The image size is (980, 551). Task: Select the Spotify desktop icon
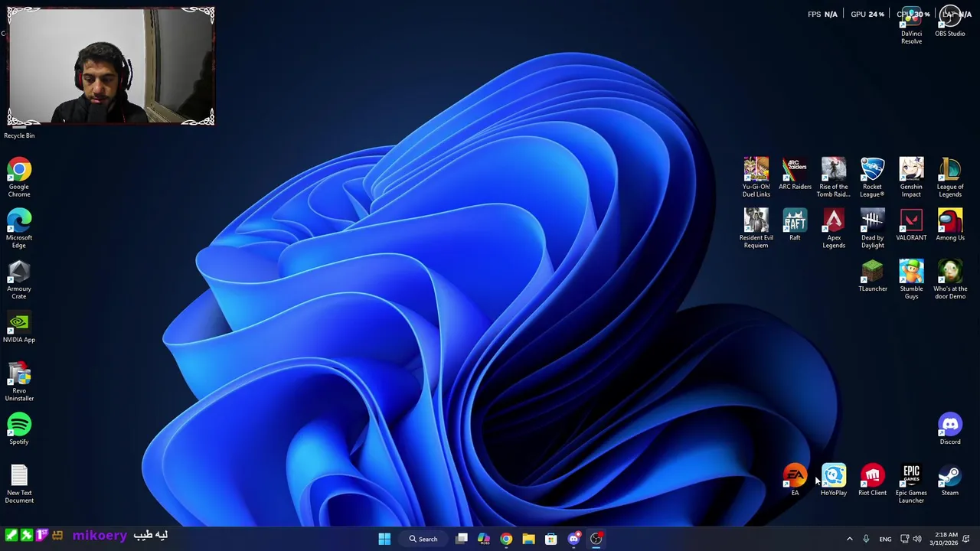(19, 429)
